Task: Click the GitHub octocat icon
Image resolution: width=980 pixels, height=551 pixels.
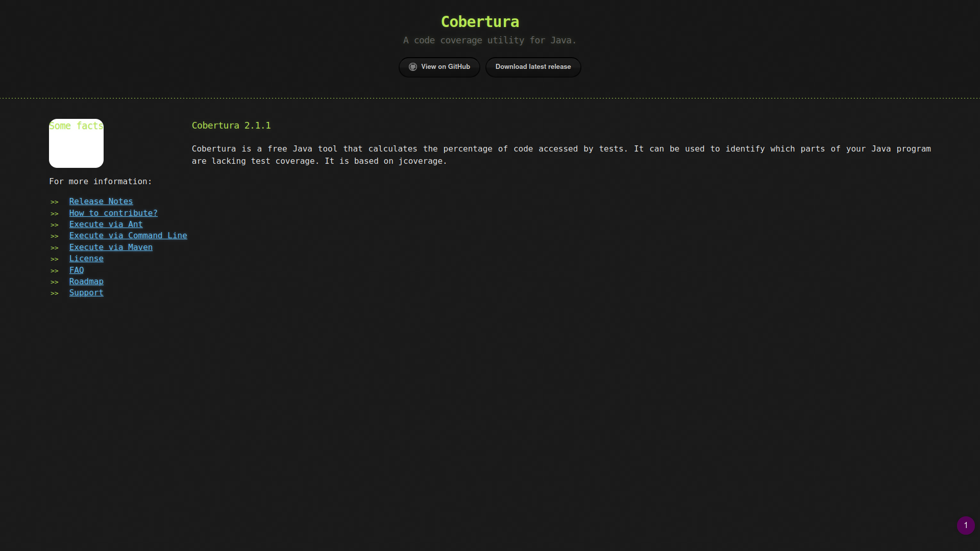Action: point(413,67)
